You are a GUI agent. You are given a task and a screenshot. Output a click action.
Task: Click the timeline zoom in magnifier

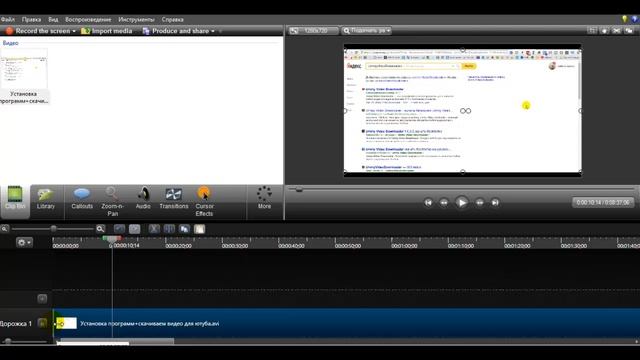pyautogui.click(x=100, y=229)
